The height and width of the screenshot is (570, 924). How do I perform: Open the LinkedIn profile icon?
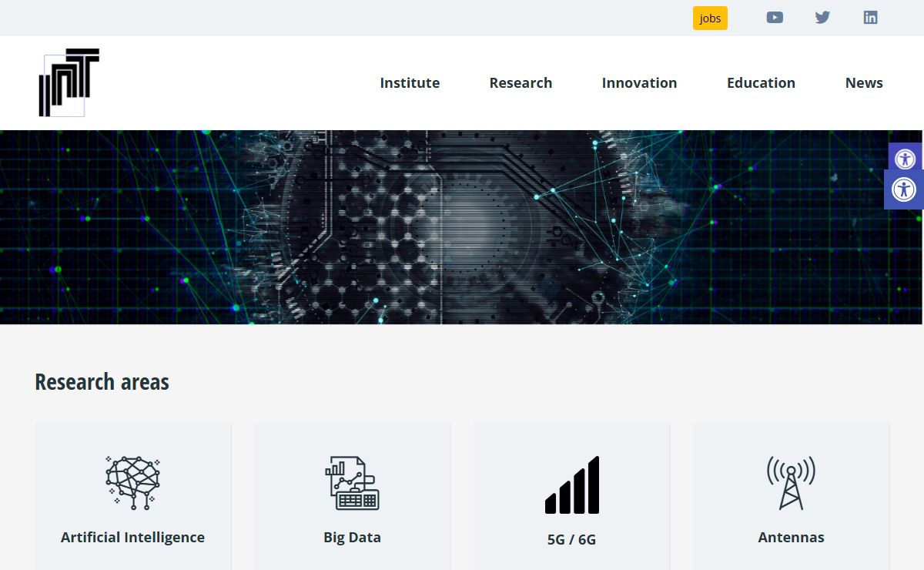[x=870, y=18]
